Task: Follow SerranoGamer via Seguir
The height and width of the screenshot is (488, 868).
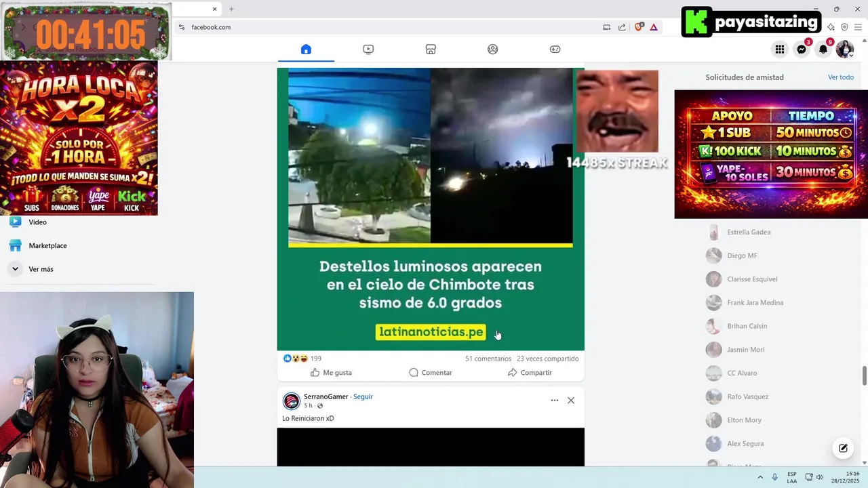Action: click(x=363, y=396)
